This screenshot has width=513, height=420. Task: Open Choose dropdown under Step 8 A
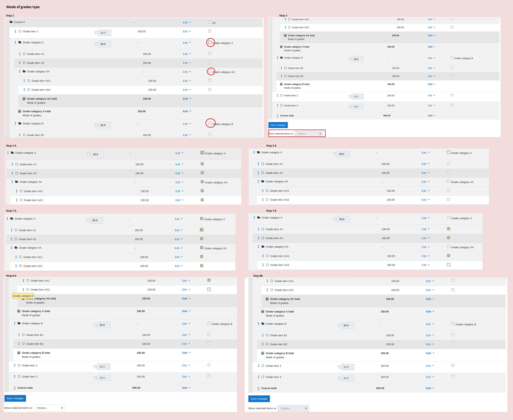point(49,408)
